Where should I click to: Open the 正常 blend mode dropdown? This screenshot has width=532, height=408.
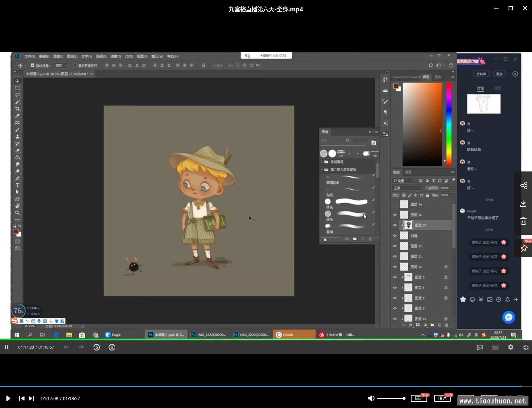[407, 188]
